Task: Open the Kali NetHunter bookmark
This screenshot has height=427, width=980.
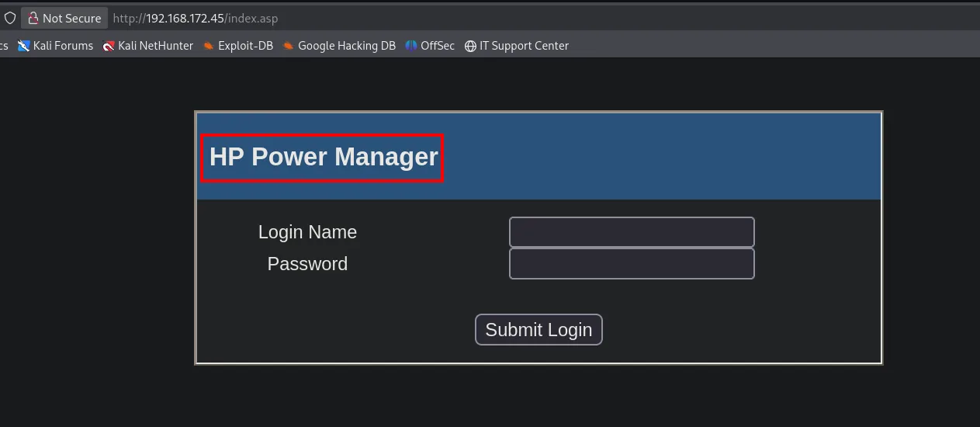Action: pos(148,46)
